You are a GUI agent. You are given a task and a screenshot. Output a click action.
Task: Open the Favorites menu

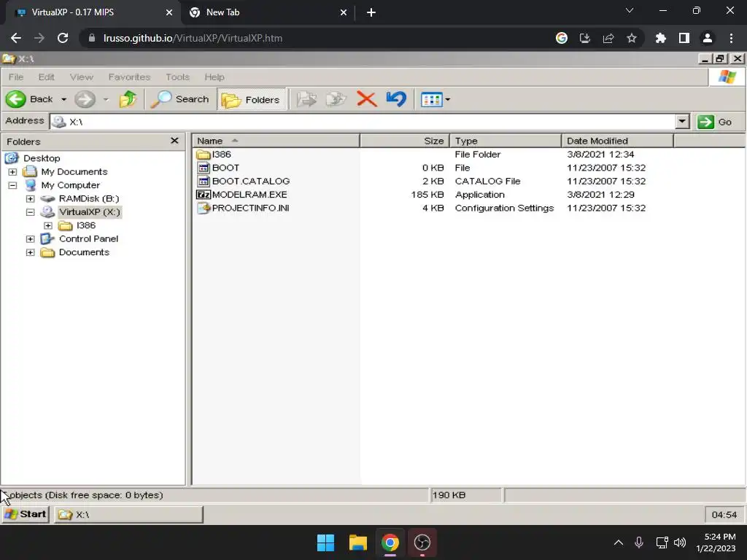(x=129, y=77)
